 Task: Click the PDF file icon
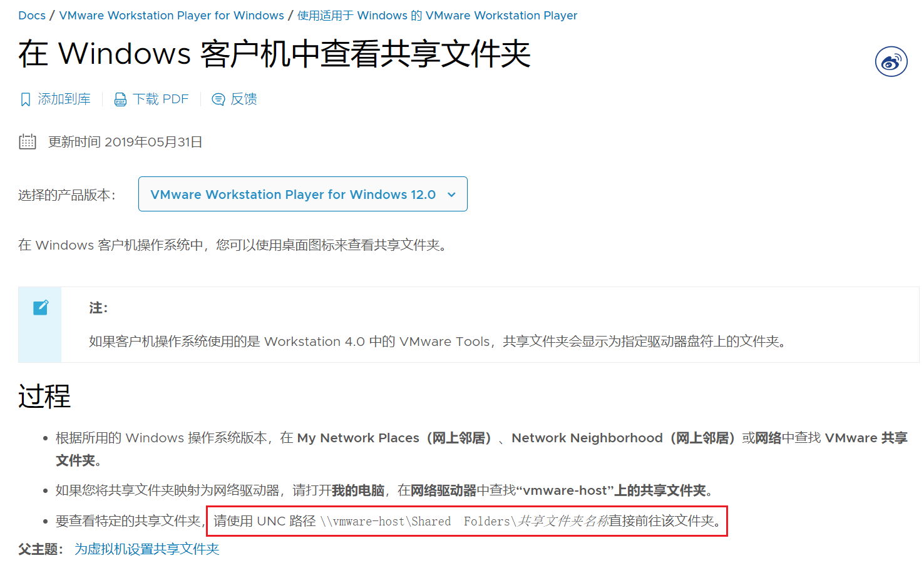(x=120, y=99)
